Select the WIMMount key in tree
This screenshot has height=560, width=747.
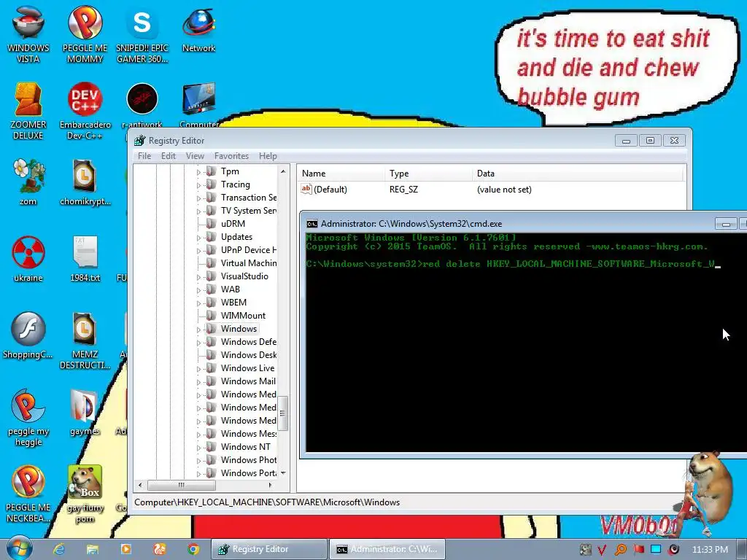click(243, 316)
